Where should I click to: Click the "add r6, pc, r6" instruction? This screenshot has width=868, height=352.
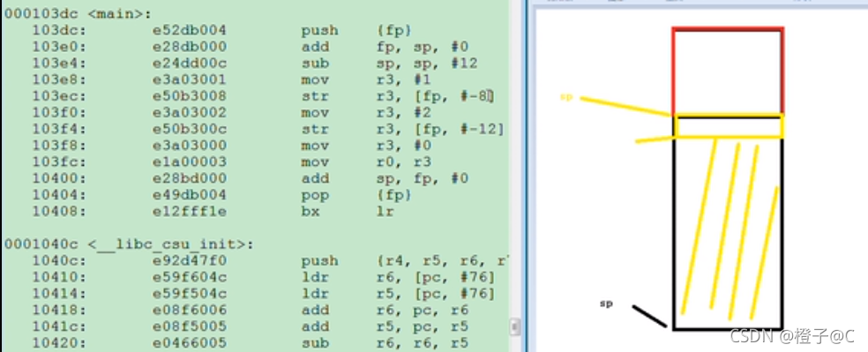click(385, 310)
